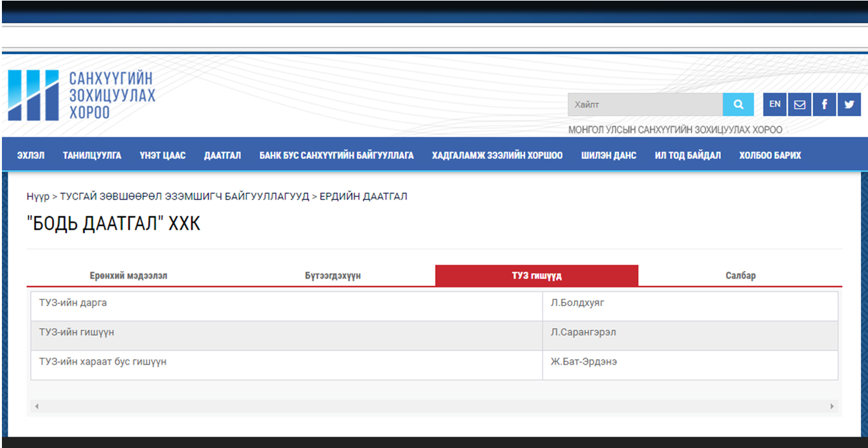This screenshot has height=448, width=868.
Task: Open the ЭХЛЭЛ menu item
Action: tap(31, 155)
